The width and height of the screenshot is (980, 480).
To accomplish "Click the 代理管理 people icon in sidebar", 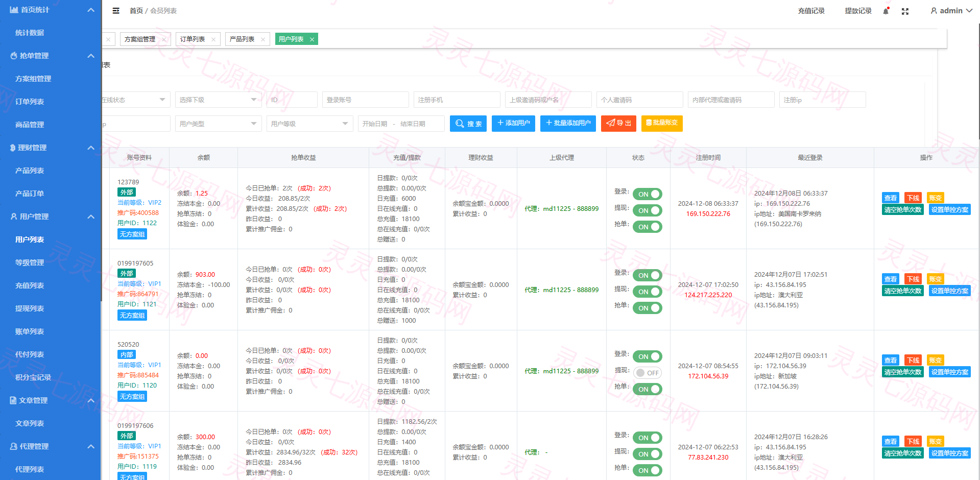I will pyautogui.click(x=14, y=446).
